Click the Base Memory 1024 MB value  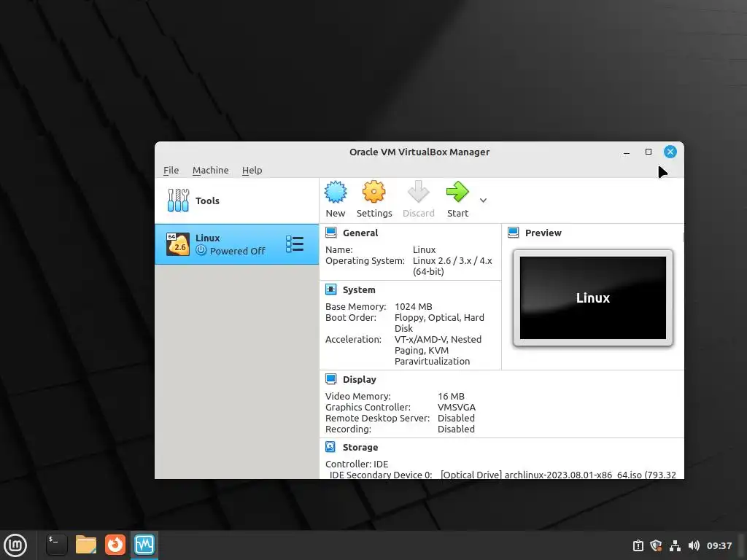(413, 307)
